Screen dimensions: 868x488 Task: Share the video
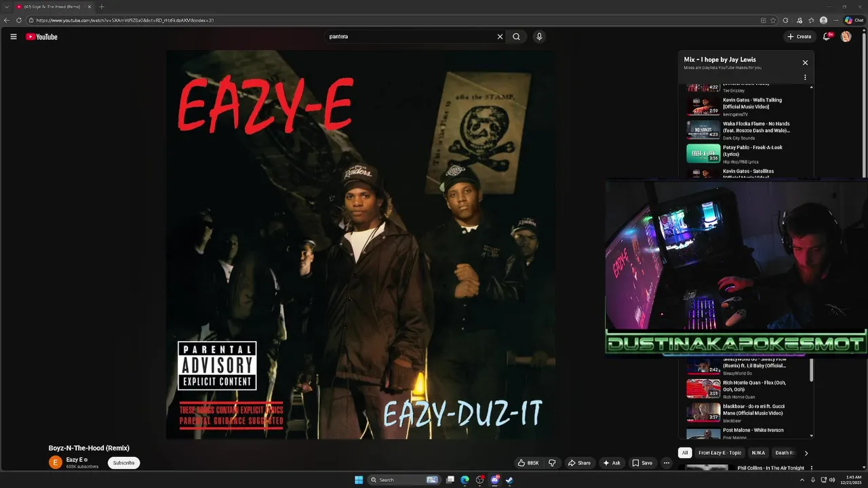579,463
